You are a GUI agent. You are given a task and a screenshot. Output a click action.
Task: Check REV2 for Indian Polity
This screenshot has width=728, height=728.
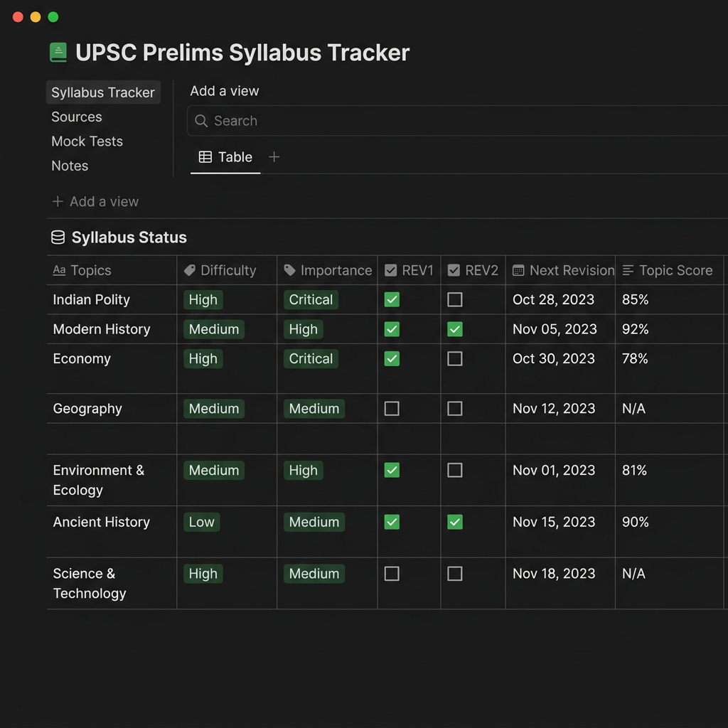[455, 299]
